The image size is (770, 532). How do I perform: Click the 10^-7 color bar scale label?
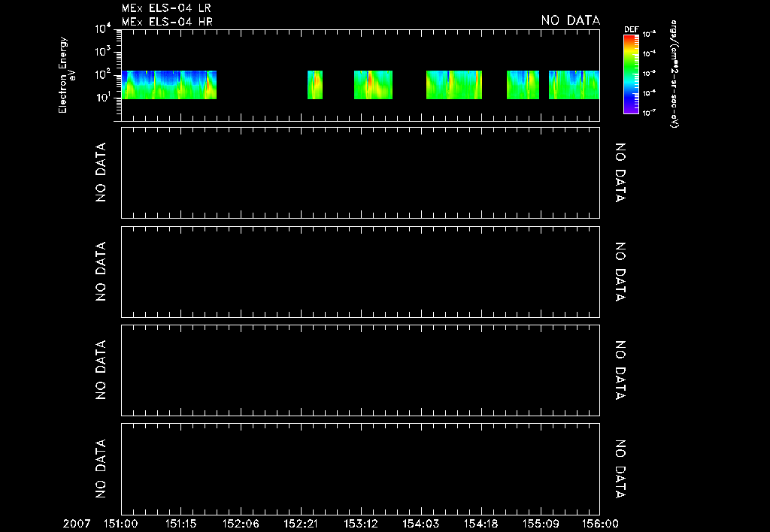click(649, 113)
